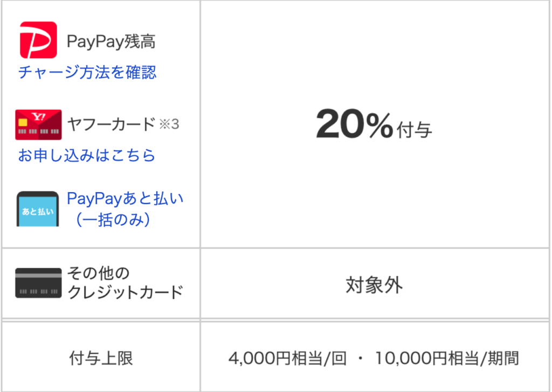Click the 対象外 cell

point(374,285)
